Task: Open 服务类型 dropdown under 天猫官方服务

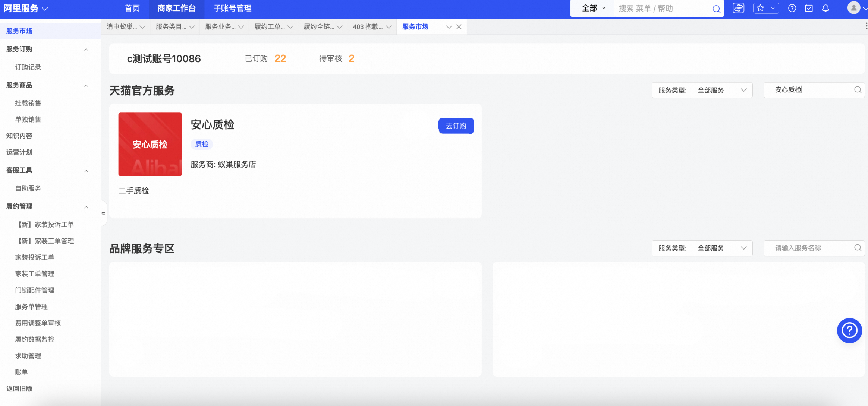Action: point(702,90)
